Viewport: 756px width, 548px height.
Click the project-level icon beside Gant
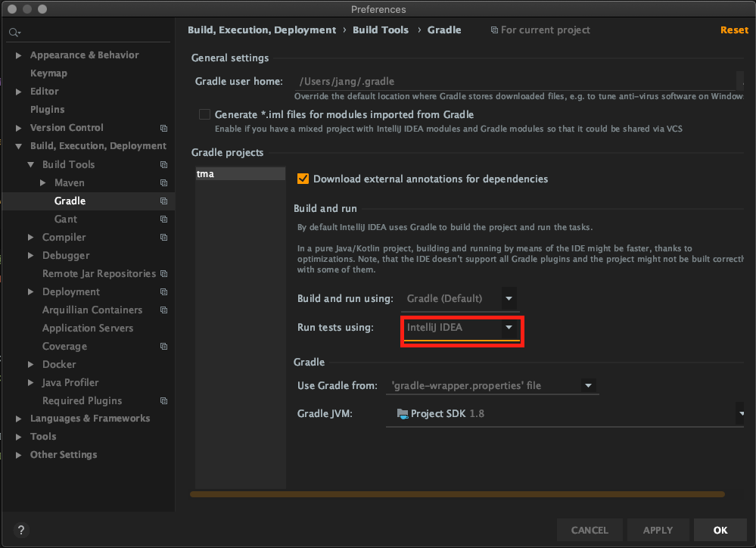164,220
